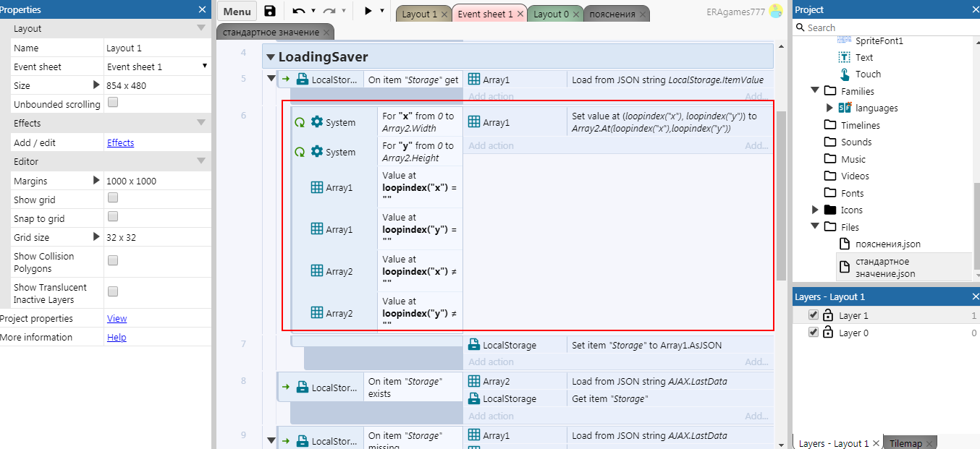
Task: Click the ERAgames777 account avatar
Action: click(x=776, y=11)
